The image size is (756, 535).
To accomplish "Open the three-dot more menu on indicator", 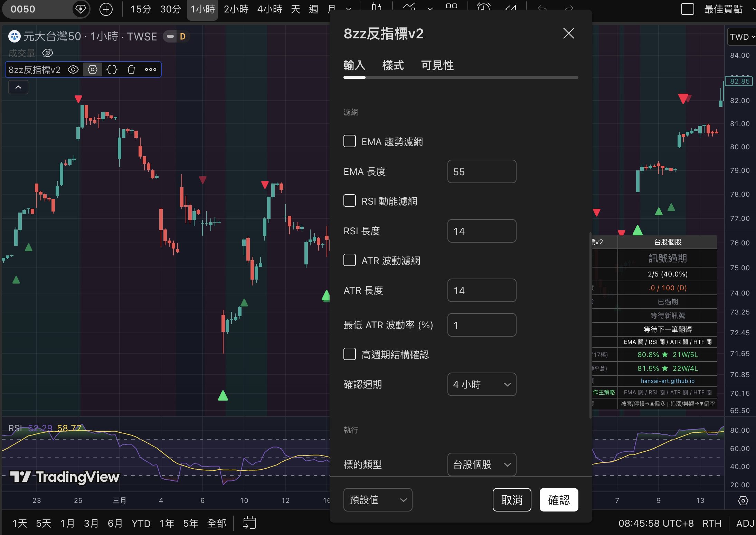I will pos(151,69).
